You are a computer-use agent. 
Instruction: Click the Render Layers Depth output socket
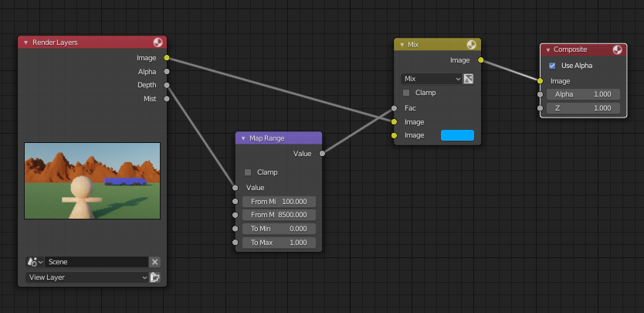pos(166,85)
